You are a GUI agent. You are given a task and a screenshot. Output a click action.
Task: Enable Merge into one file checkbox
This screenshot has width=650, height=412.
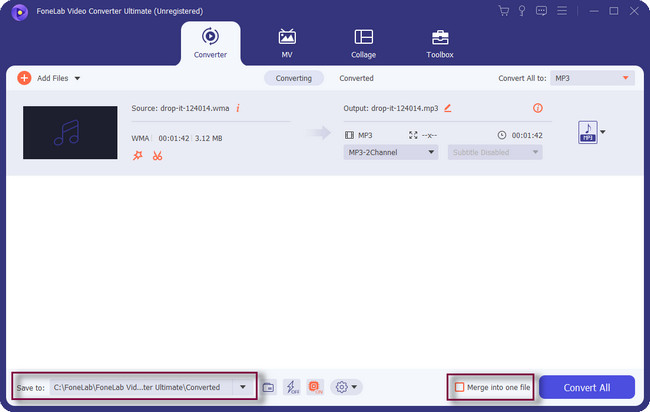(459, 387)
